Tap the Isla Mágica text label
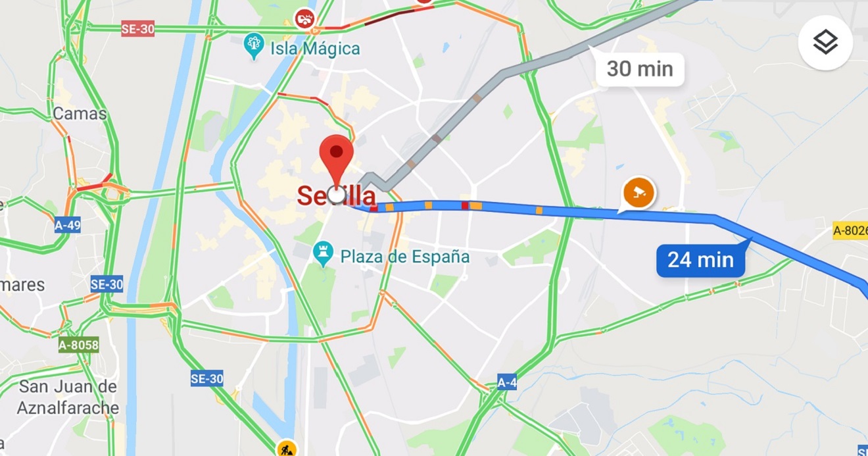Screen dimensions: 868x456 [x=315, y=49]
